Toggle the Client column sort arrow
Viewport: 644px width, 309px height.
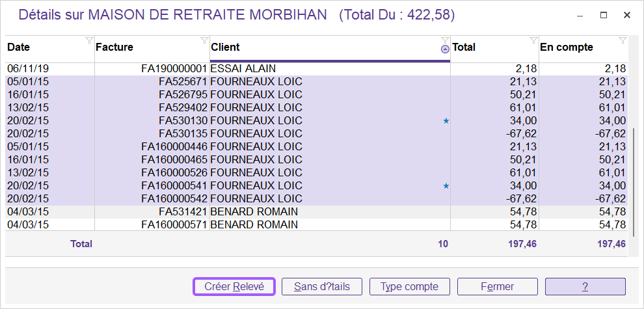coord(445,49)
